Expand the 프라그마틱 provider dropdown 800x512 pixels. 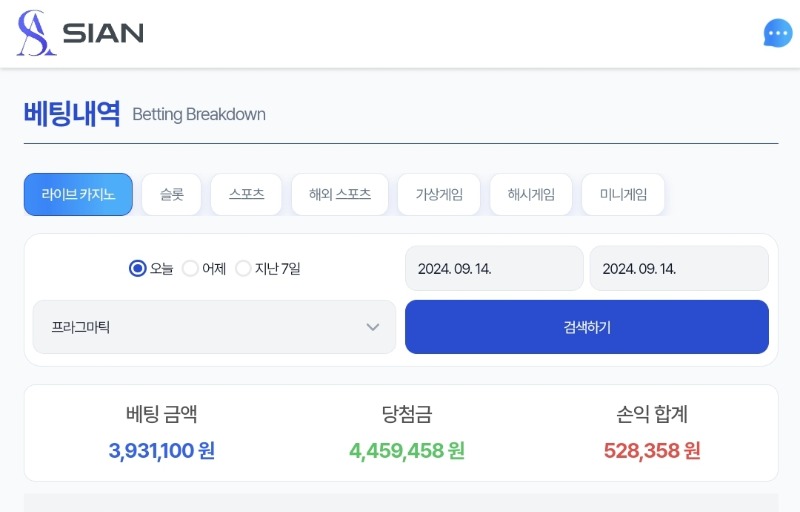(214, 327)
